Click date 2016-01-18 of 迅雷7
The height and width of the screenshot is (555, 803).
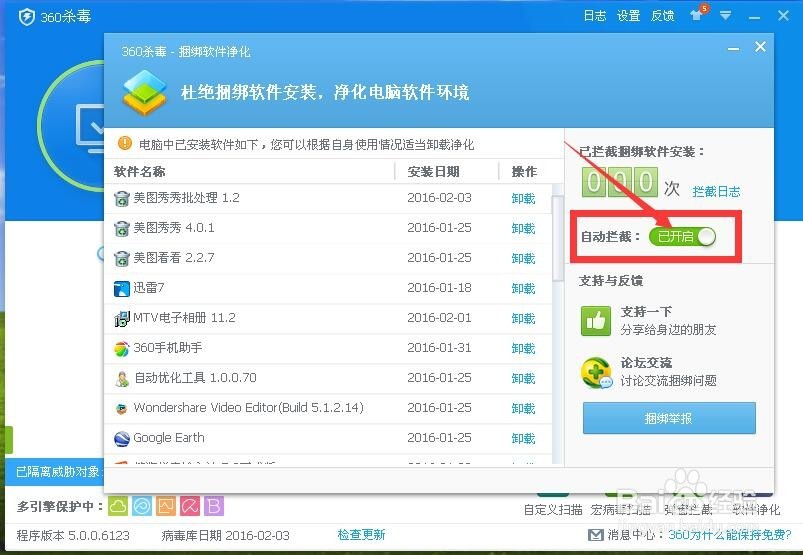pyautogui.click(x=439, y=288)
